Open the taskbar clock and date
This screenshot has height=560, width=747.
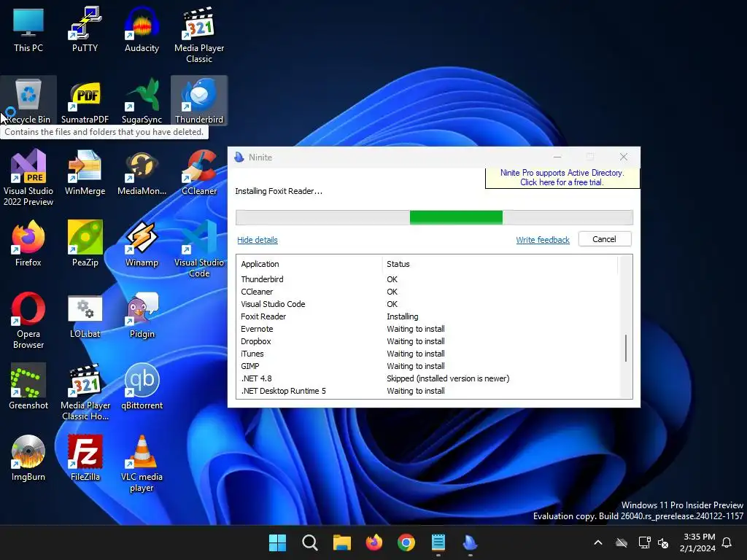(697, 542)
